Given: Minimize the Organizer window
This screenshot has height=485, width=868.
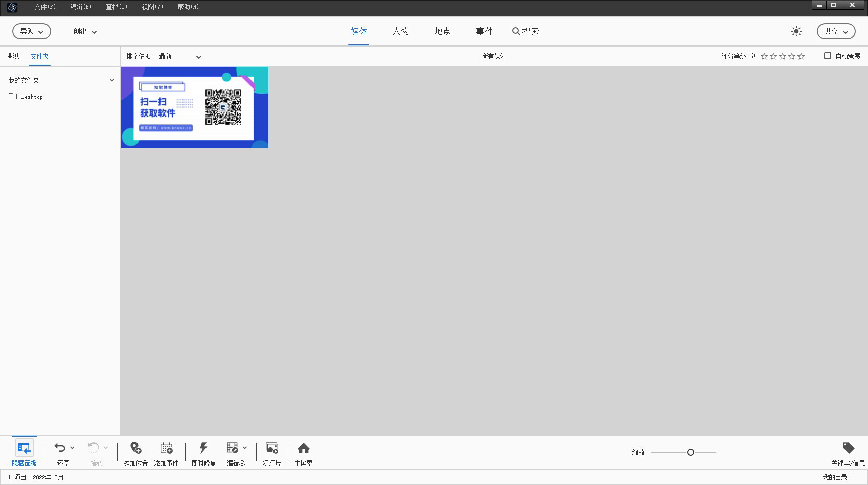Looking at the screenshot, I should 819,5.
